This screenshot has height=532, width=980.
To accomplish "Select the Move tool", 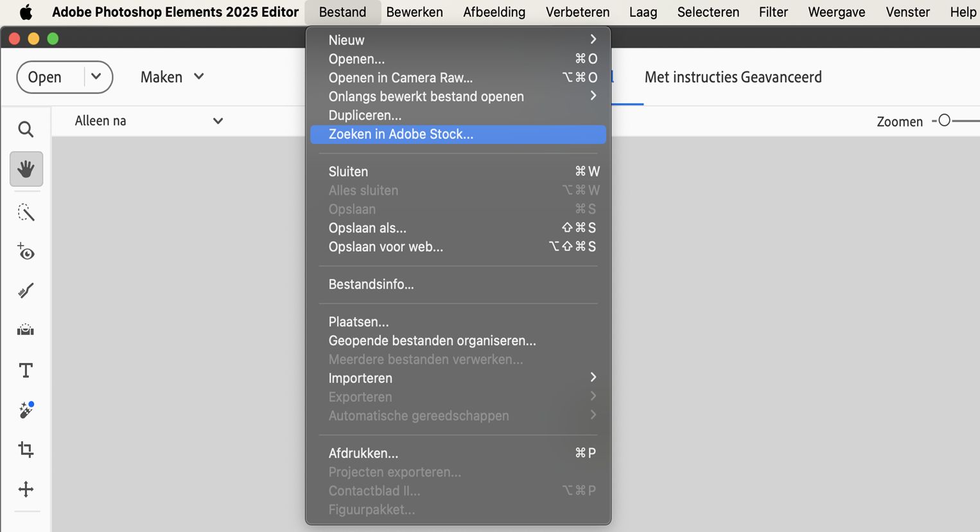I will click(26, 489).
